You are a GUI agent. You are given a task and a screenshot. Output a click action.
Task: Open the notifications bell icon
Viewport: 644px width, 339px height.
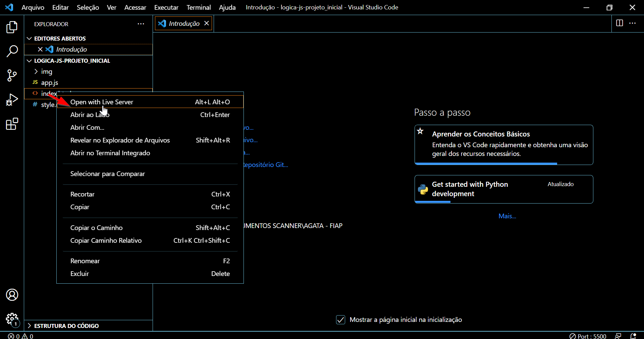pos(633,336)
